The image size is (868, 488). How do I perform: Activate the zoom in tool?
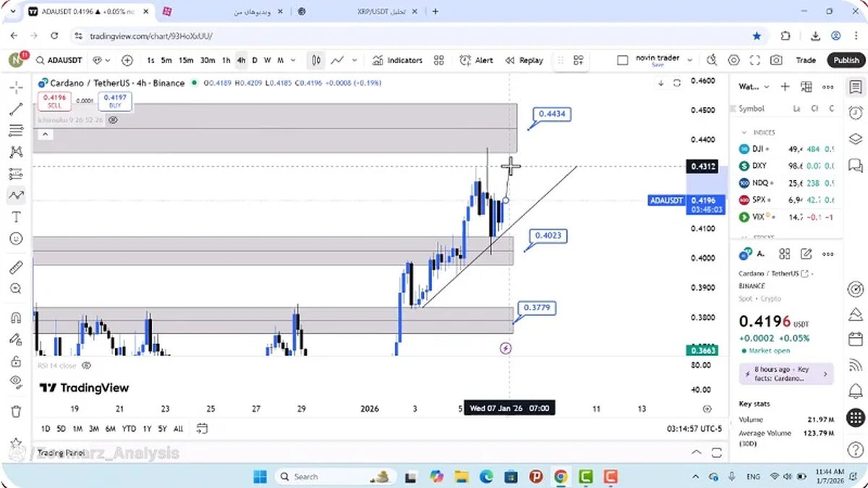click(16, 289)
